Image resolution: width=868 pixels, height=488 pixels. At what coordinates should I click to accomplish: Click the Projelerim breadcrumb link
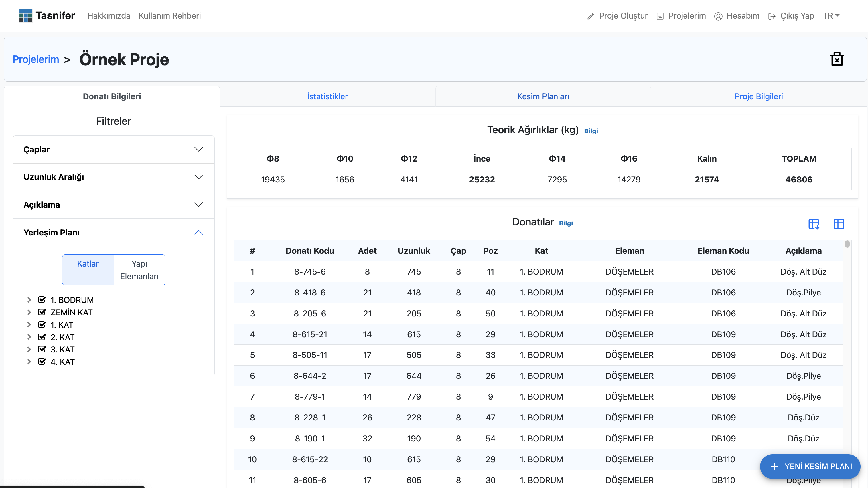pos(36,59)
